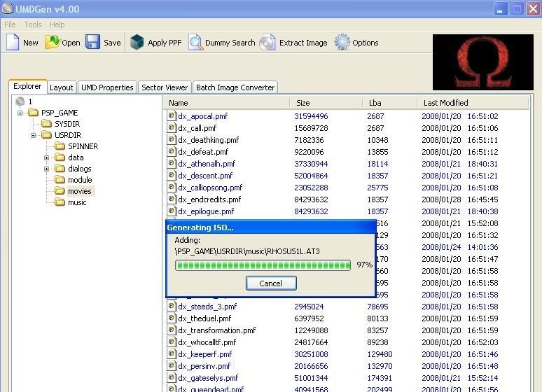Select the dialogs folder label
542x392 pixels.
pyautogui.click(x=80, y=169)
